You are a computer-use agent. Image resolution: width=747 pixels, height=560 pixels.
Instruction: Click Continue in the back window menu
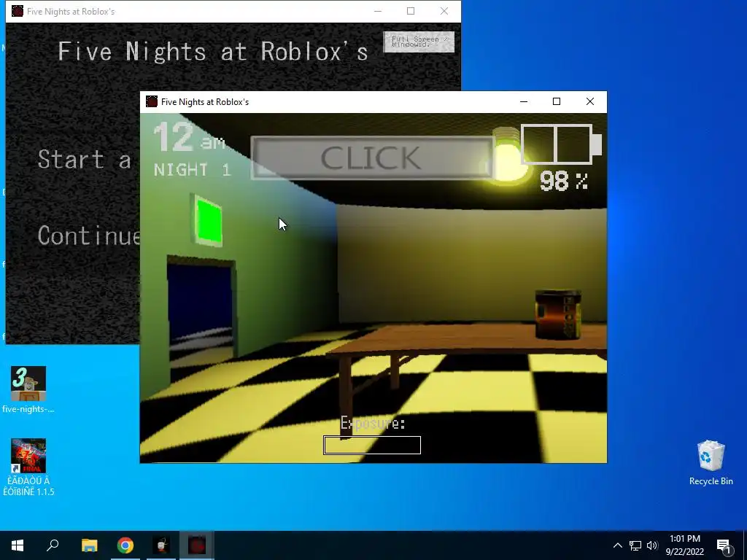pyautogui.click(x=88, y=236)
